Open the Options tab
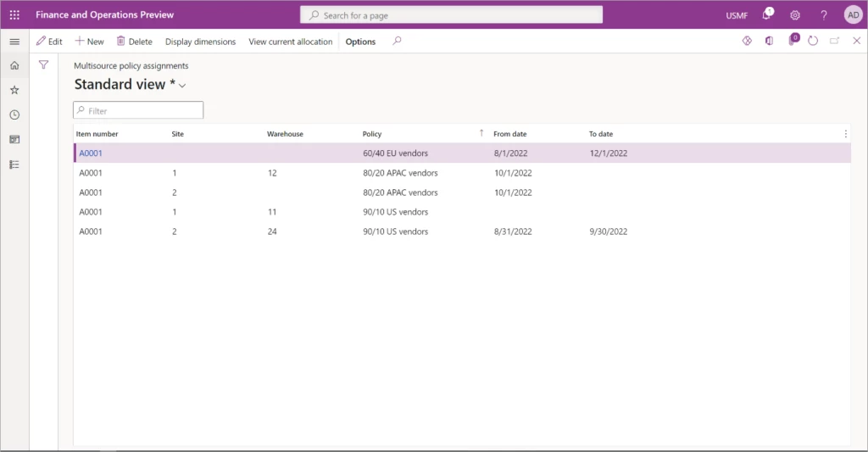Image resolution: width=868 pixels, height=452 pixels. 360,42
